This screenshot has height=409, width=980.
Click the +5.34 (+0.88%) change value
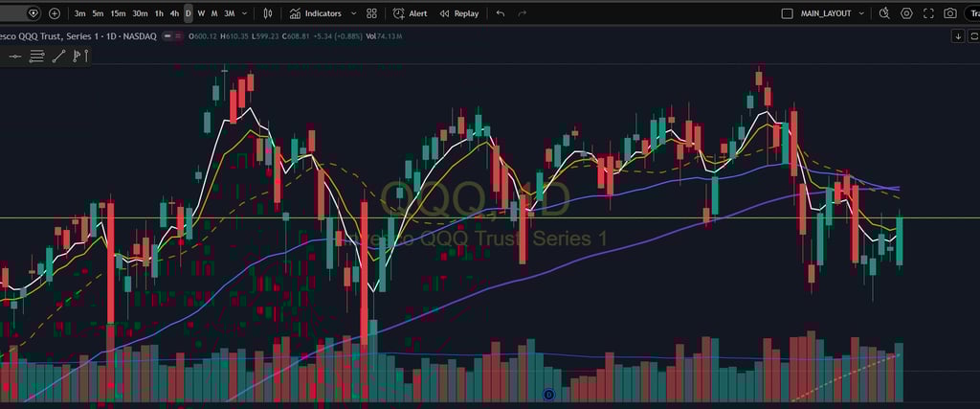click(x=338, y=36)
